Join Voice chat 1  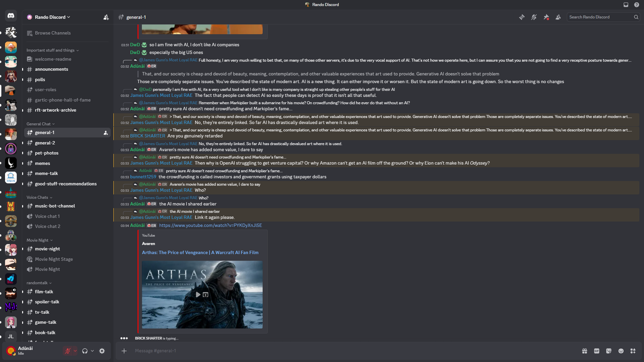tap(67, 216)
